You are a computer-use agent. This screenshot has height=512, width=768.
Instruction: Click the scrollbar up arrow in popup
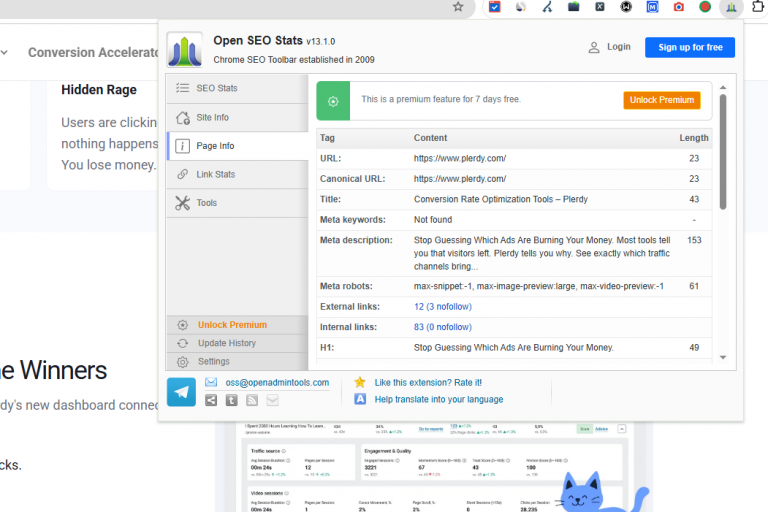click(723, 87)
